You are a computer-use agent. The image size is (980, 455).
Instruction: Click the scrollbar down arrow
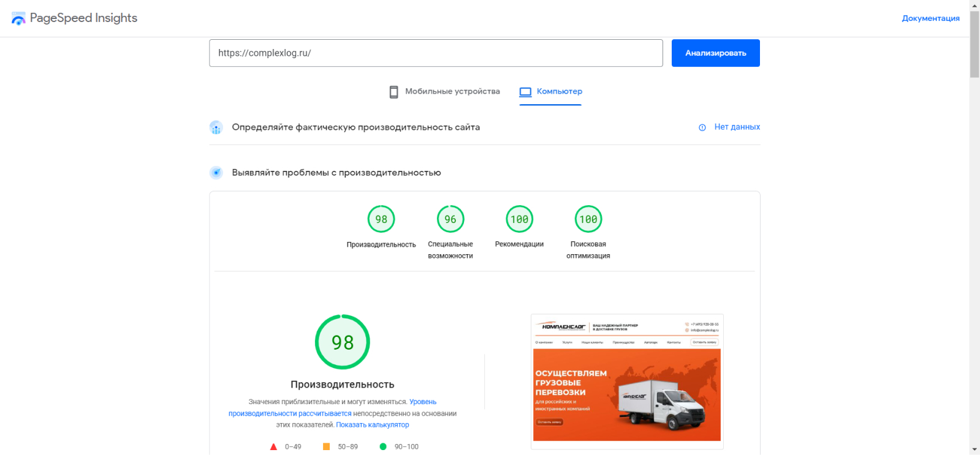click(974, 450)
